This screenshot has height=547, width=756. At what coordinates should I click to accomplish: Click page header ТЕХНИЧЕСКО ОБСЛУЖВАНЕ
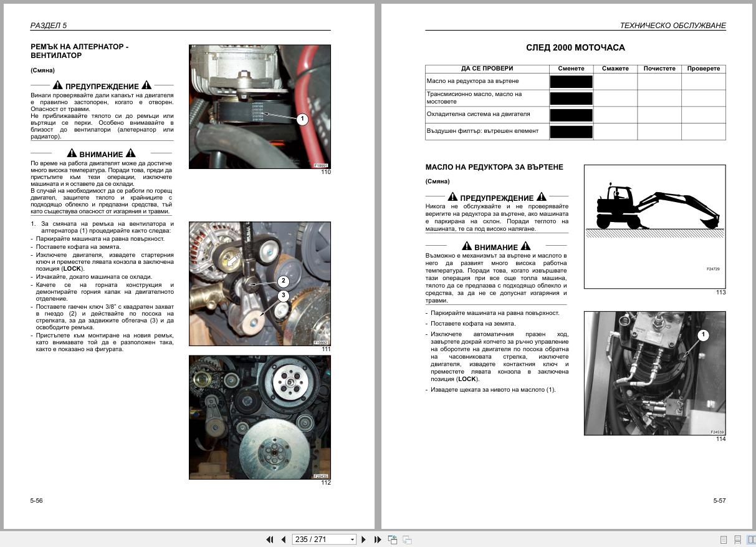coord(672,26)
